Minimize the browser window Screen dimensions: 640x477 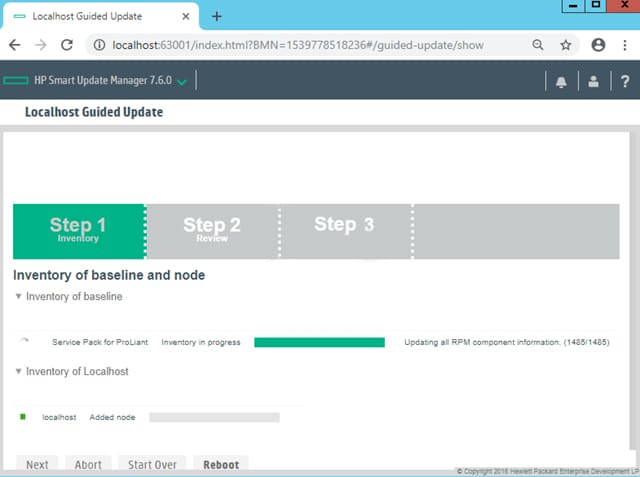[x=573, y=5]
